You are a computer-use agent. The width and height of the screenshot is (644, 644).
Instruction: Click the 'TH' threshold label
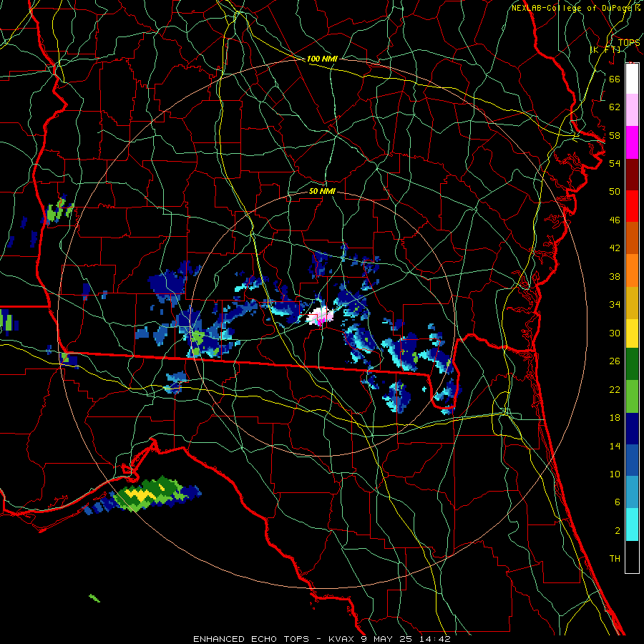(615, 559)
